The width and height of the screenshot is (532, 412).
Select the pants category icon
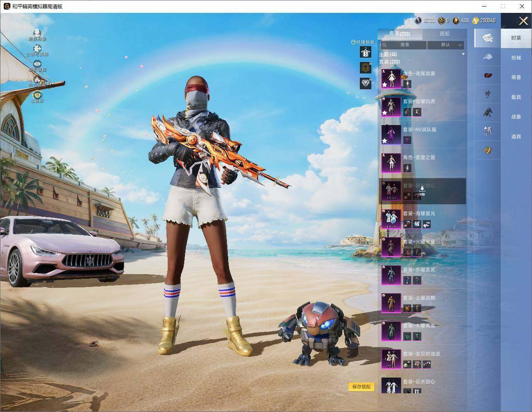(x=488, y=131)
